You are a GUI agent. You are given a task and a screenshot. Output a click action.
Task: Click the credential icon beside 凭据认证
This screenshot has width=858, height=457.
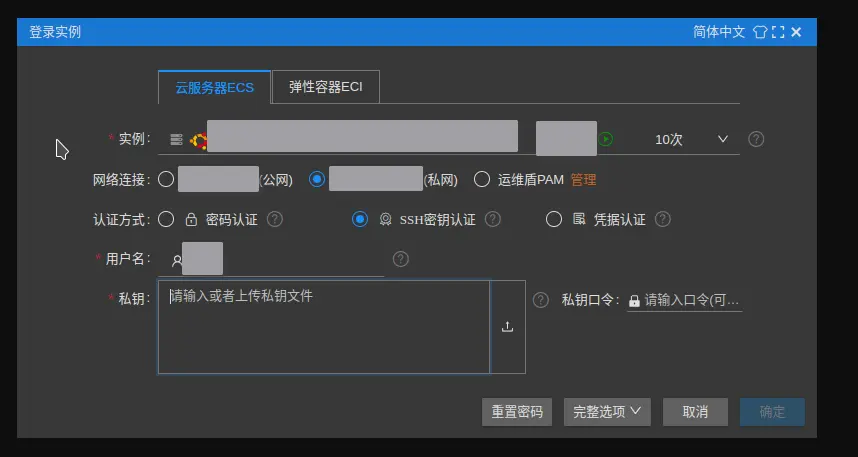pyautogui.click(x=579, y=219)
